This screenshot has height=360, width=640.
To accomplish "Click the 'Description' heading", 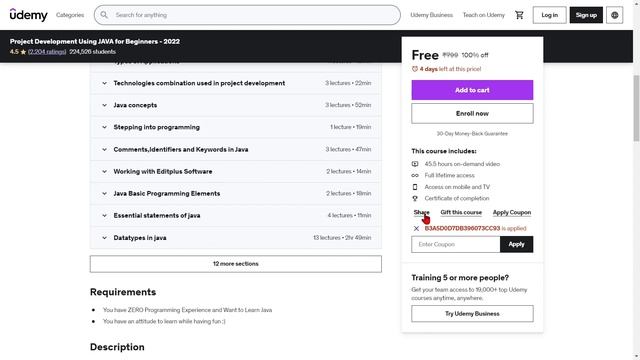I will click(117, 347).
